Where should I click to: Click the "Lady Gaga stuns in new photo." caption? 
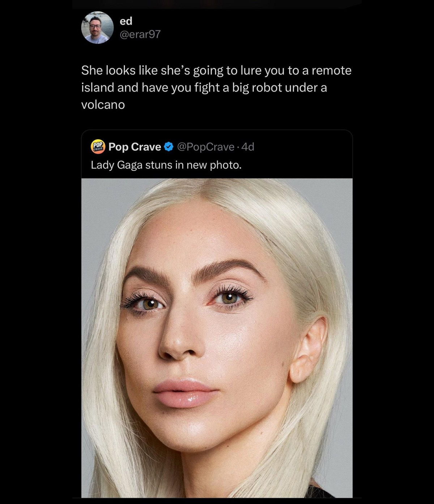pyautogui.click(x=166, y=165)
